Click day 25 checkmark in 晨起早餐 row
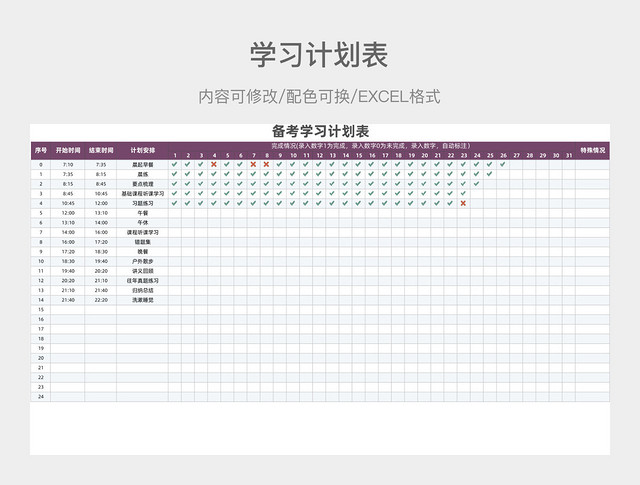640x485 pixels. (489, 164)
